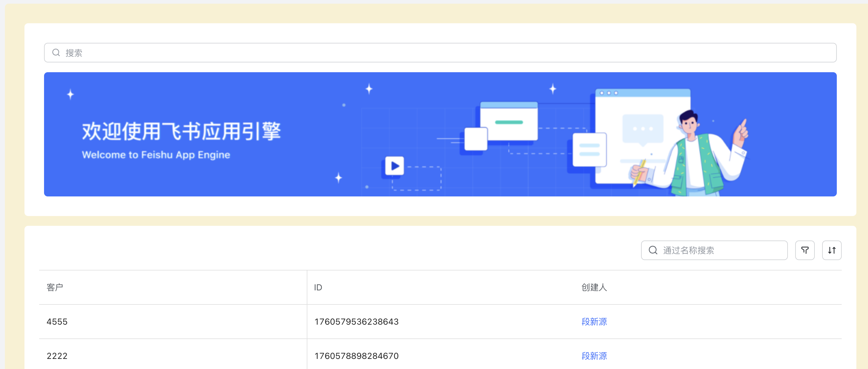Click the sort arrows icon button
The image size is (868, 369).
coord(832,250)
